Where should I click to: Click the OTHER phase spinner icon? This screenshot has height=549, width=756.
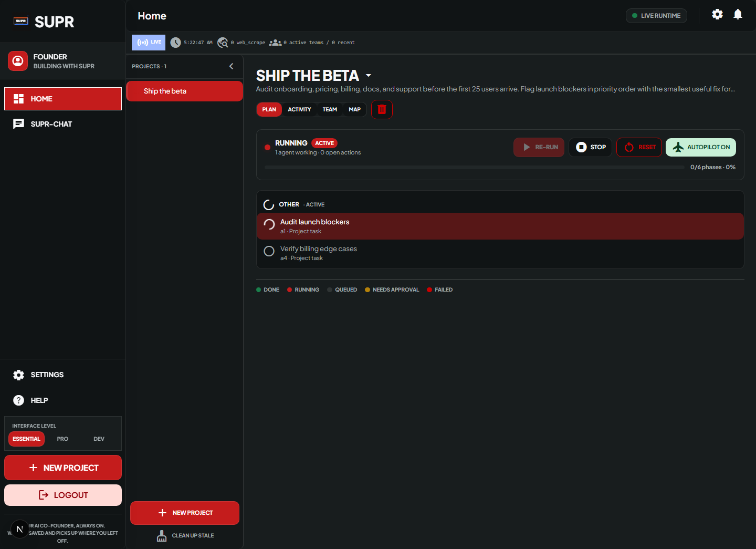click(x=269, y=205)
